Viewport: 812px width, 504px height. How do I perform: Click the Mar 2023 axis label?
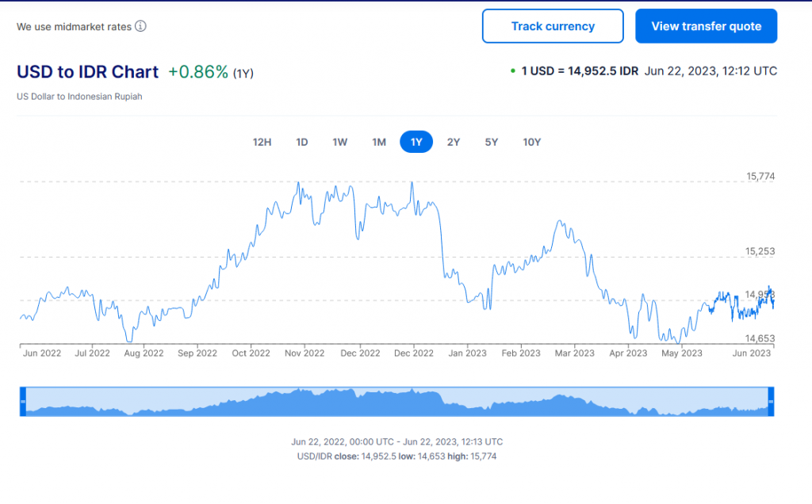573,353
